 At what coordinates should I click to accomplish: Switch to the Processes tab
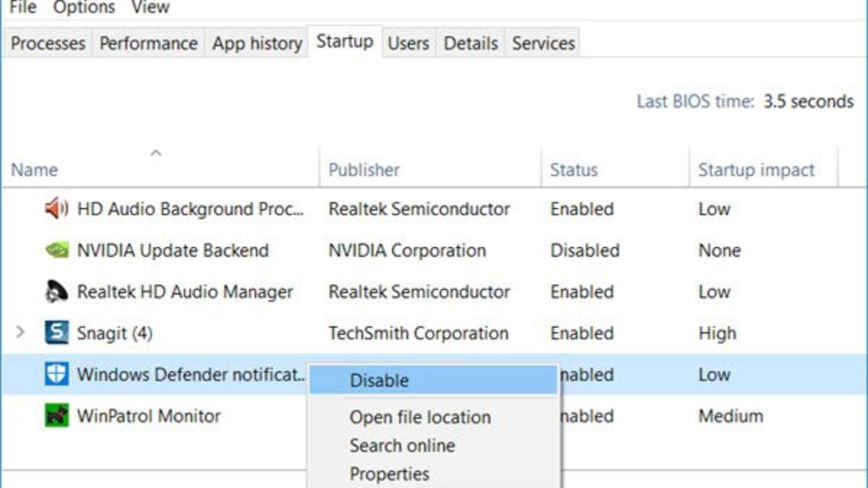[x=48, y=43]
